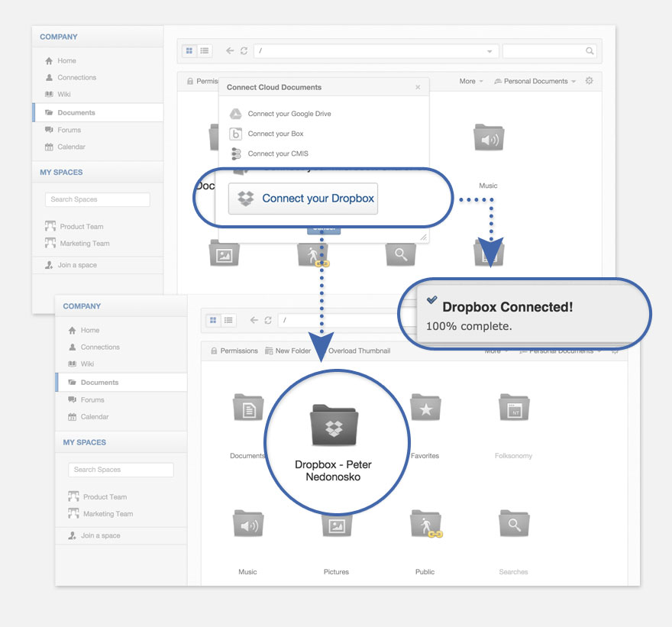Expand the path dropdown in back window

tap(489, 51)
